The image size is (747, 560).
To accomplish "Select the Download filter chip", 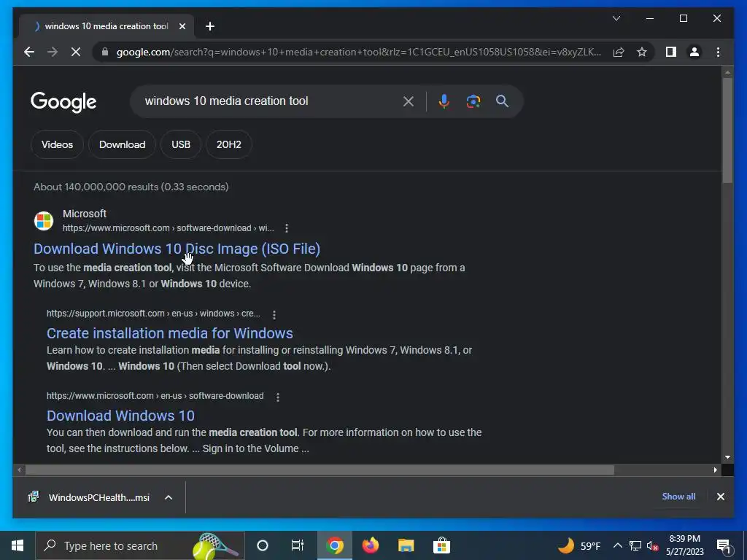I will pos(122,144).
